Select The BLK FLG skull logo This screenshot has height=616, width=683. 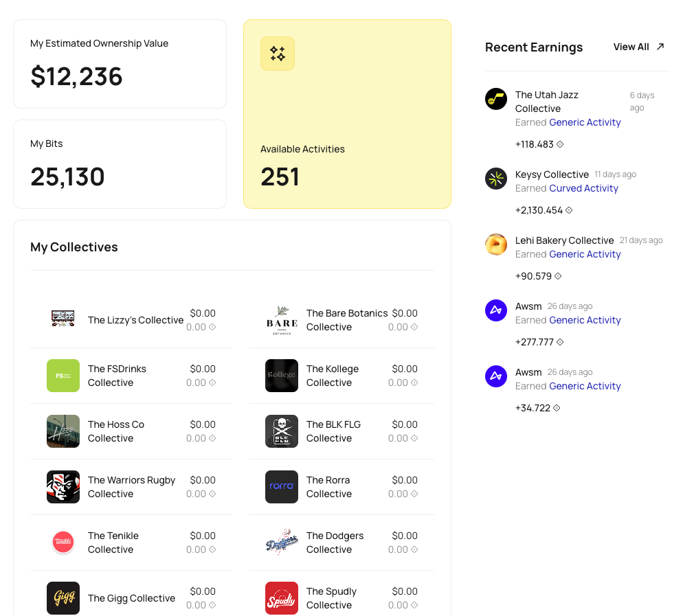tap(282, 431)
